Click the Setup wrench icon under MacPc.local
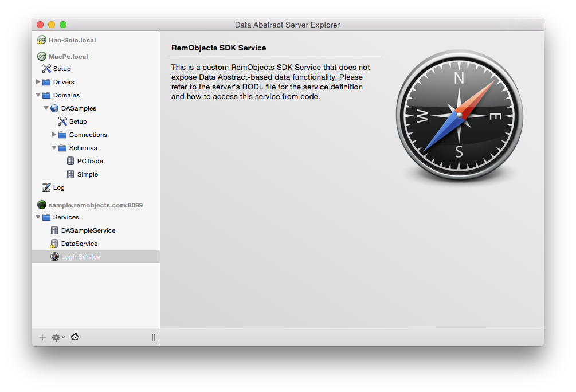The image size is (576, 392). (x=46, y=69)
